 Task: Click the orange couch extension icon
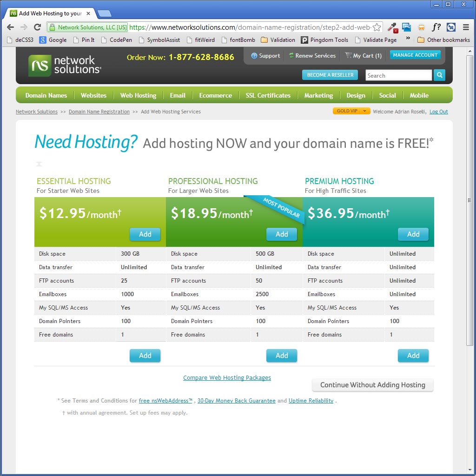(x=421, y=27)
